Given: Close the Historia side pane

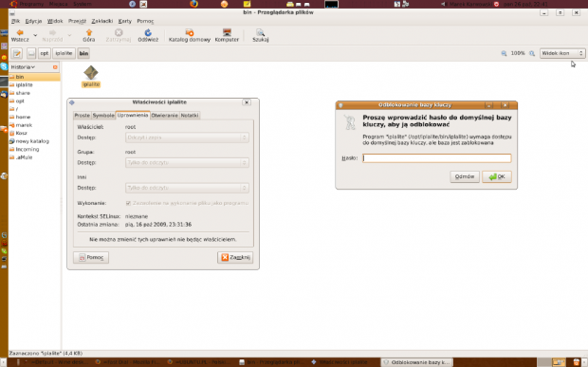Looking at the screenshot, I should tap(55, 67).
